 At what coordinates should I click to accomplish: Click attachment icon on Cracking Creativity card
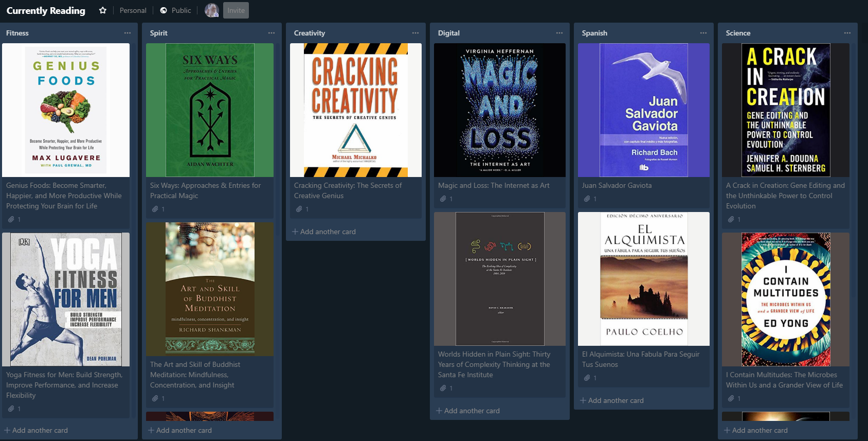(x=299, y=209)
